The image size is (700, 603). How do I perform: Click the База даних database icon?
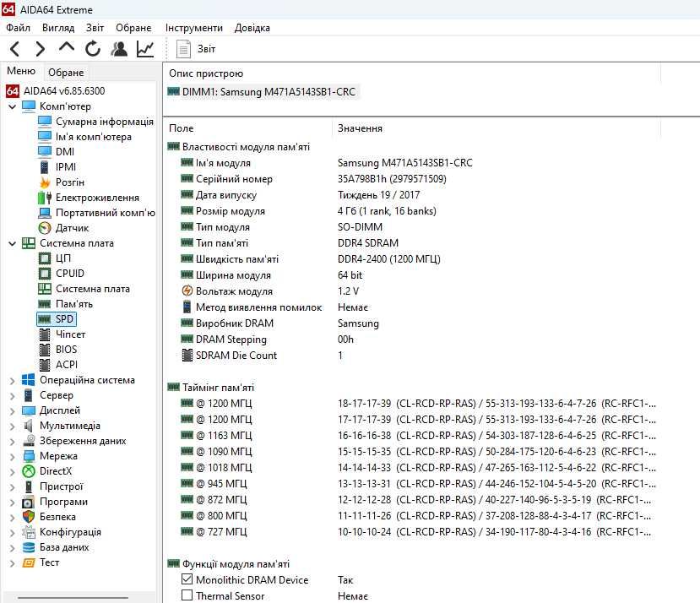click(29, 547)
